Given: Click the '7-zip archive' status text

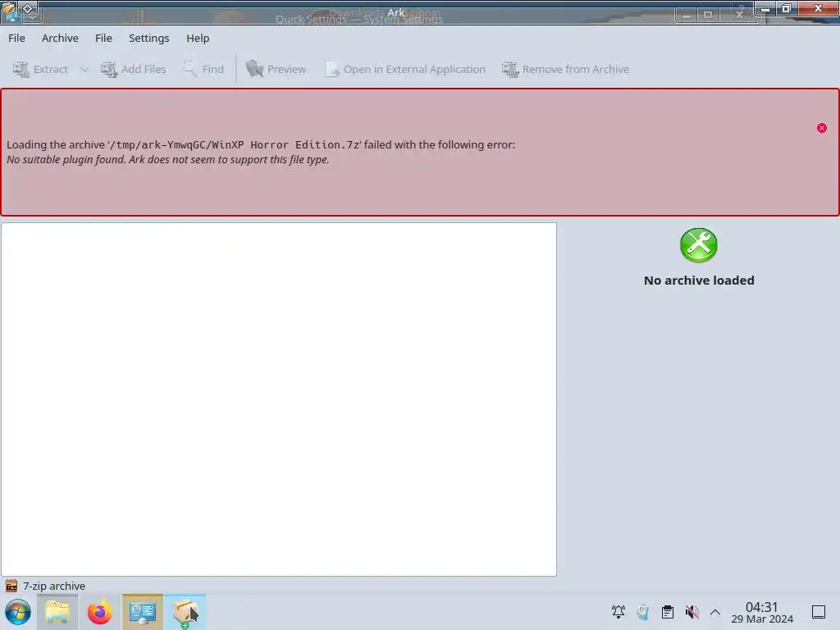Looking at the screenshot, I should [x=54, y=586].
